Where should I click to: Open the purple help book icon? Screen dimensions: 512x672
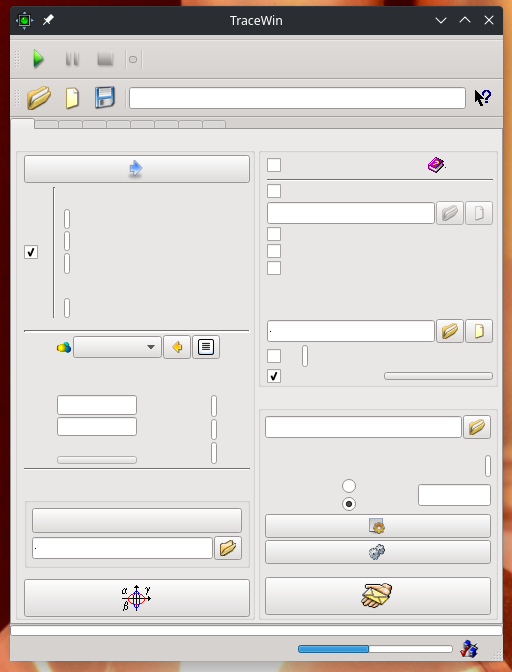(x=436, y=165)
